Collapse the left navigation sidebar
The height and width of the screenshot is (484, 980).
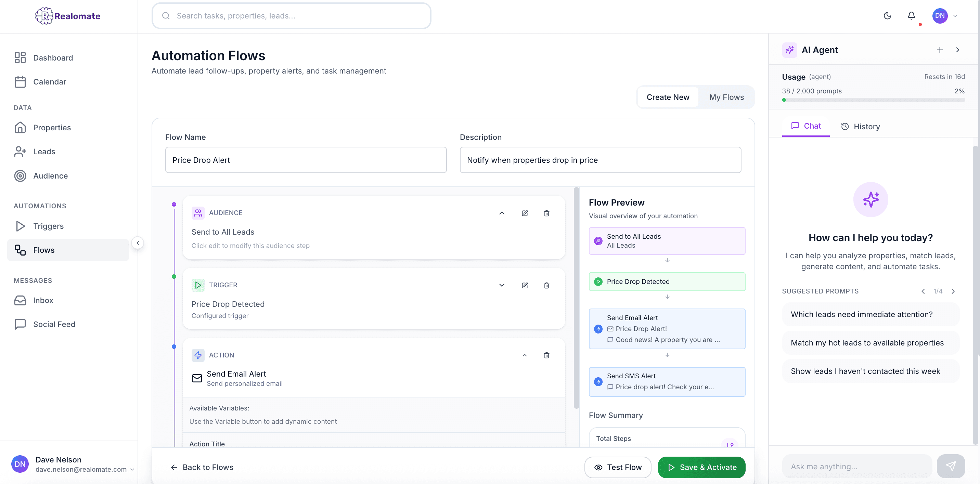pos(137,243)
